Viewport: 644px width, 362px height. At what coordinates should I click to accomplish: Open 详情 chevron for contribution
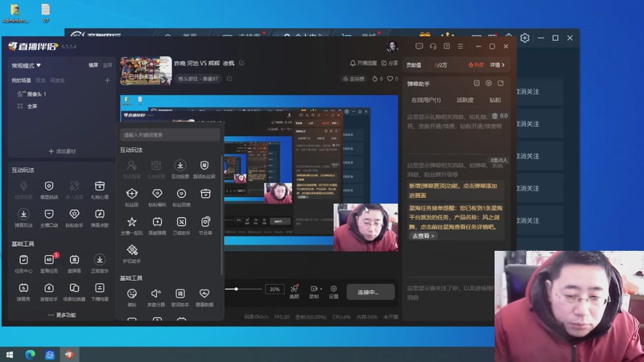coord(497,65)
